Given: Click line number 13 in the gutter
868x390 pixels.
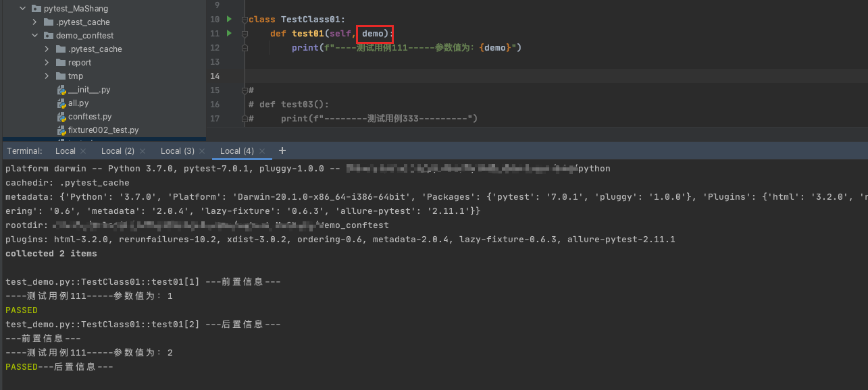Looking at the screenshot, I should tap(215, 62).
